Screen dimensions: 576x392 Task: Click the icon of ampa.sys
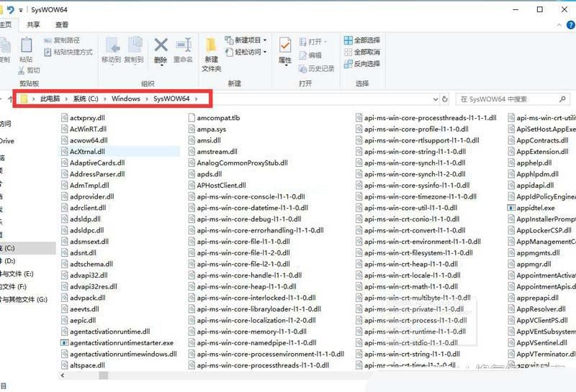(x=192, y=129)
